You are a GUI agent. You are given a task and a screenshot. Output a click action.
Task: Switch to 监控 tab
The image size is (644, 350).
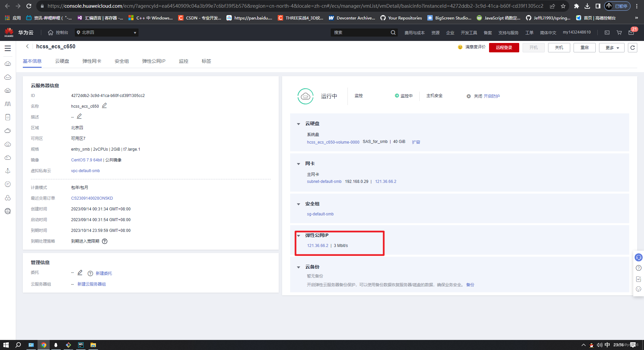click(x=183, y=61)
